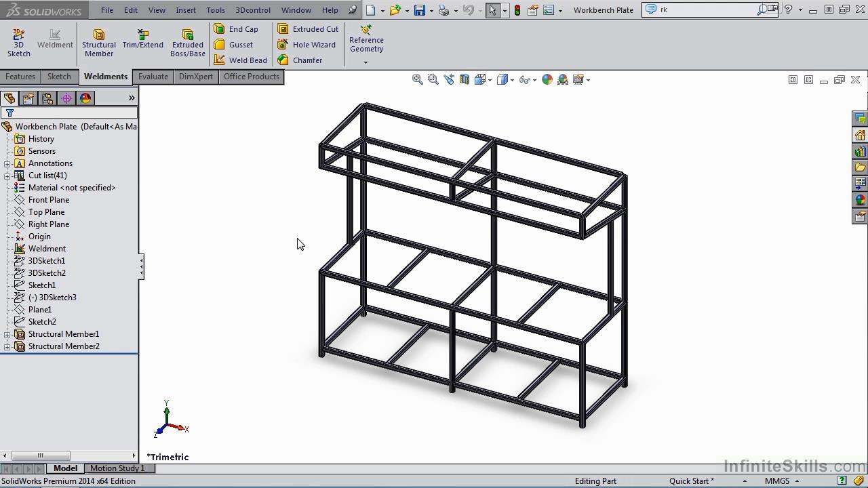Select the Model tab at bottom
The width and height of the screenshot is (868, 488).
[x=65, y=468]
